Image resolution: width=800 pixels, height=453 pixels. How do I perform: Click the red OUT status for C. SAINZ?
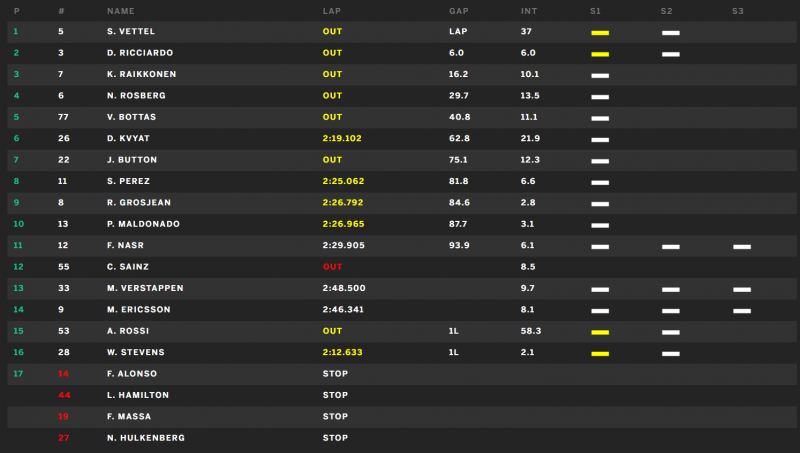(332, 267)
